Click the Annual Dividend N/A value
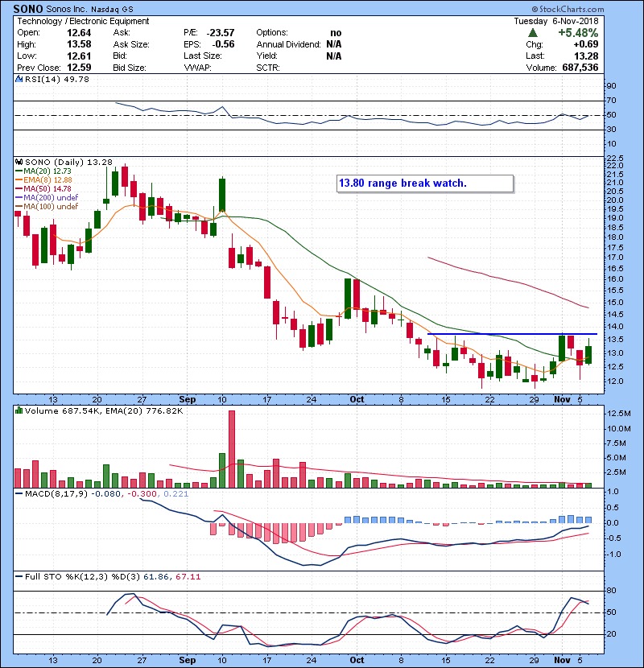Screen dimensions: 644x668 point(334,44)
